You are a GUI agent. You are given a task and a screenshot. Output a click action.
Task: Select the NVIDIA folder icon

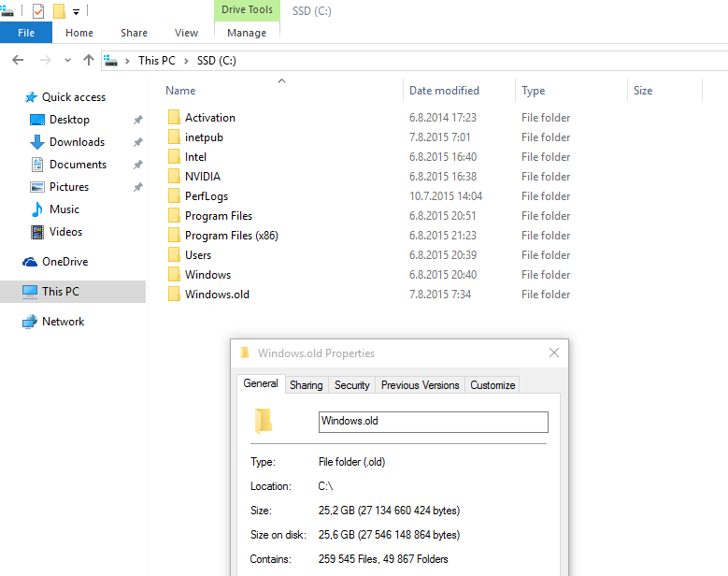point(174,176)
